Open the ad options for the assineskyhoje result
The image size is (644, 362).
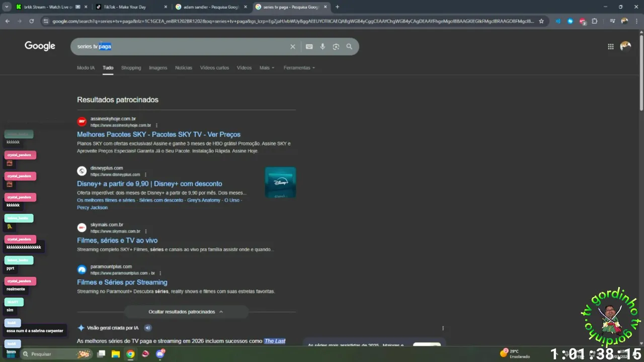click(156, 125)
